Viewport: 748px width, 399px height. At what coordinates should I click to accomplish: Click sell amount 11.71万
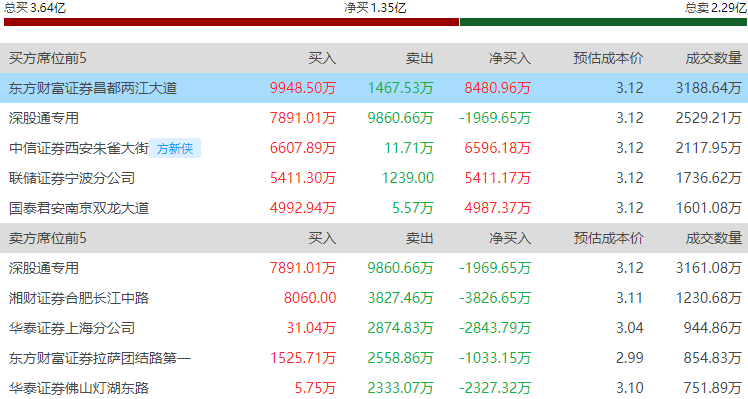pos(409,148)
